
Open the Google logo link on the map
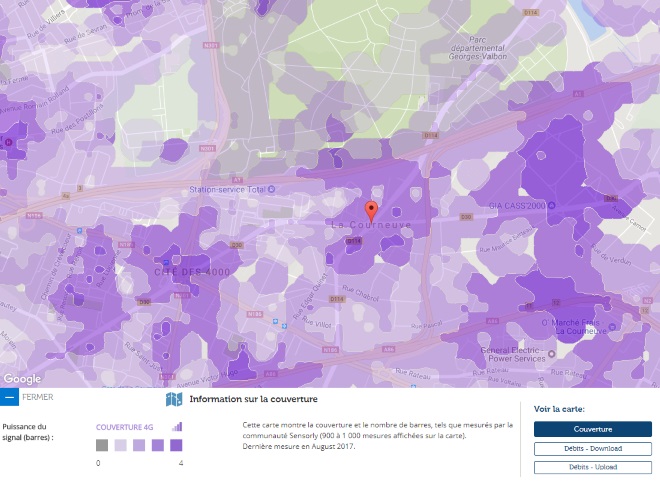click(22, 379)
